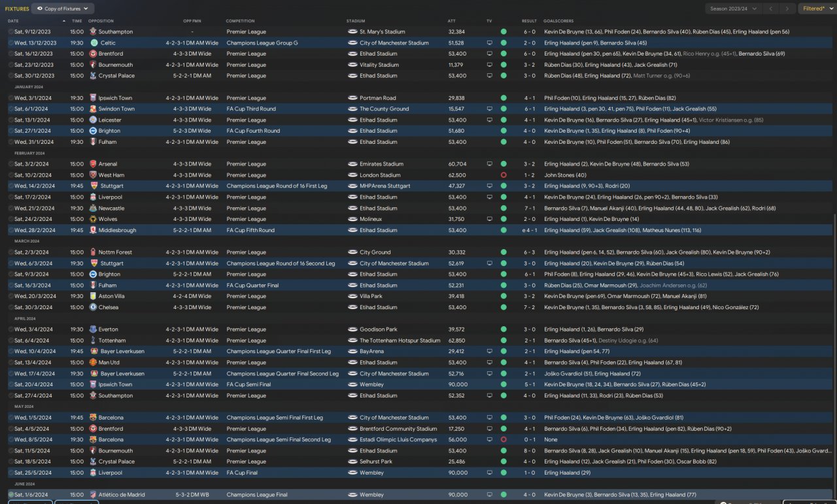Open the Copy of Fixtures view dropdown
Screen dimensions: 837x504
pos(63,8)
